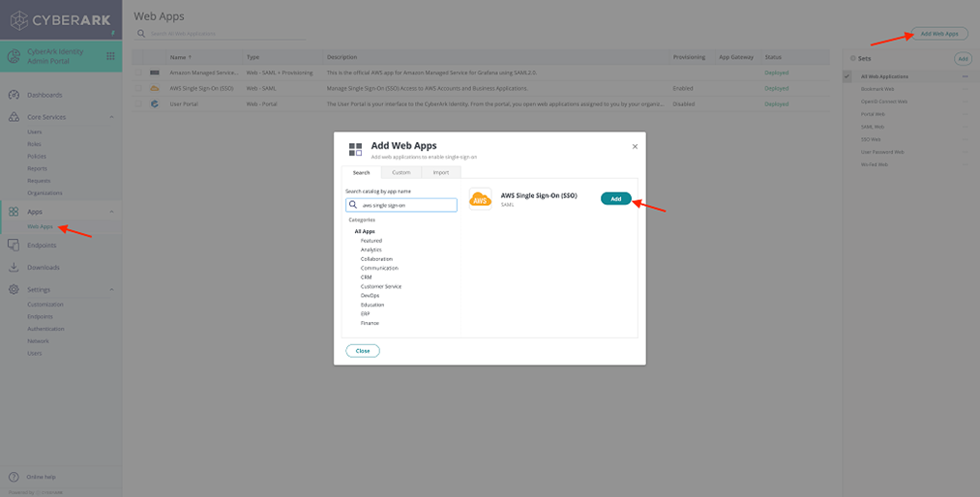
Task: Tick the select-all checkbox in table header
Action: coord(138,57)
